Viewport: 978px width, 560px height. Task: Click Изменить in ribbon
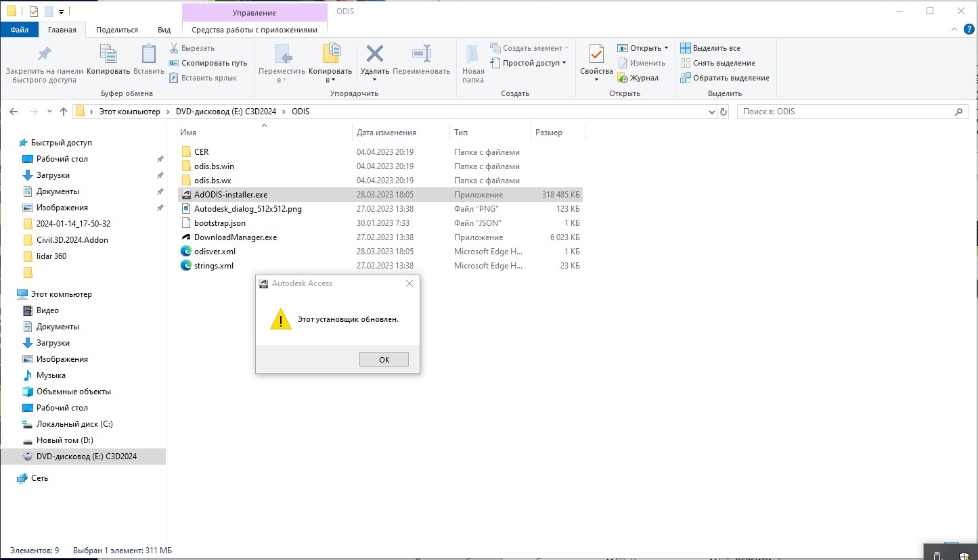point(641,63)
